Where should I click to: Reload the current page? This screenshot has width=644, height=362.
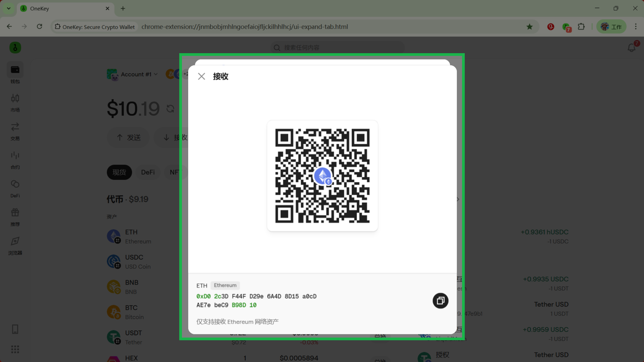point(39,27)
